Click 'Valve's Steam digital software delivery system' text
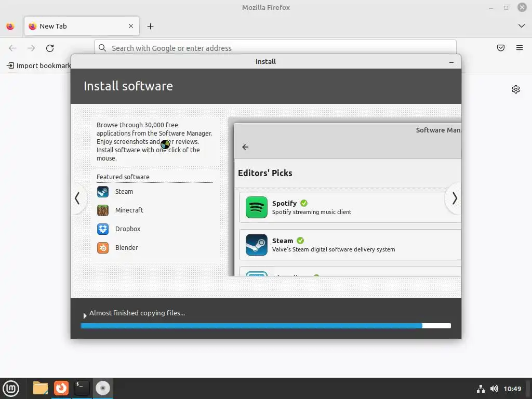 coord(334,249)
